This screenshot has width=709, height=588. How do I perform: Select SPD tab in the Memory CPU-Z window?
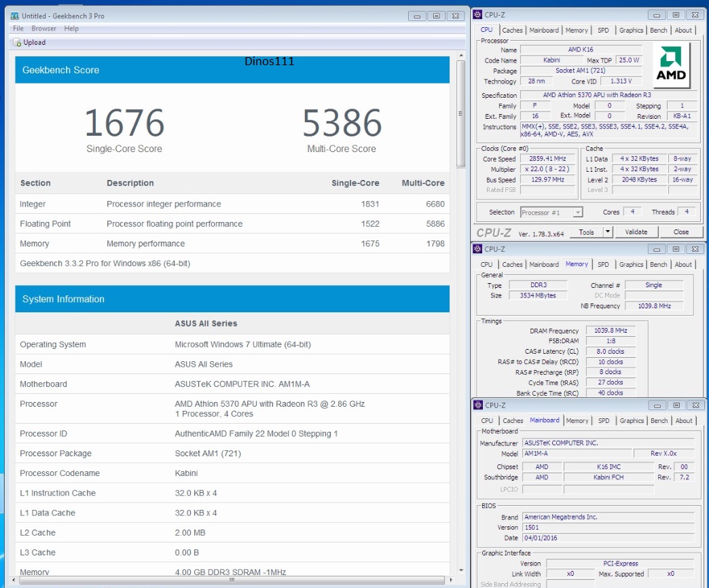603,264
